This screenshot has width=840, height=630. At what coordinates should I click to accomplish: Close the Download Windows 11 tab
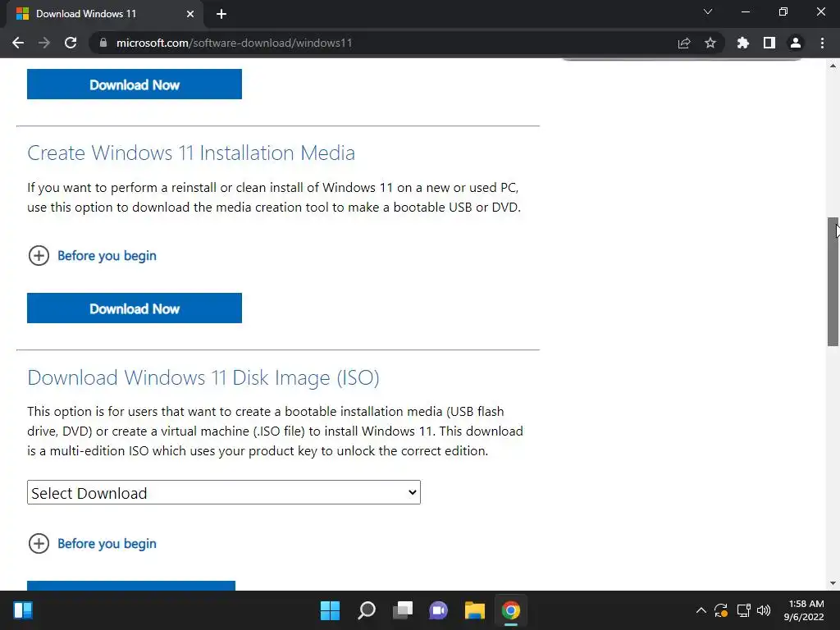click(x=190, y=14)
